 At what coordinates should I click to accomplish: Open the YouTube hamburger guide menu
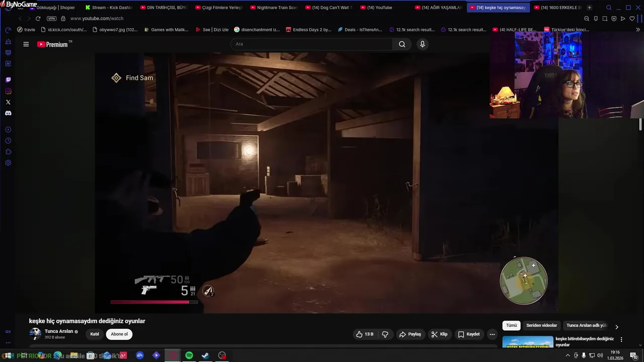[26, 44]
